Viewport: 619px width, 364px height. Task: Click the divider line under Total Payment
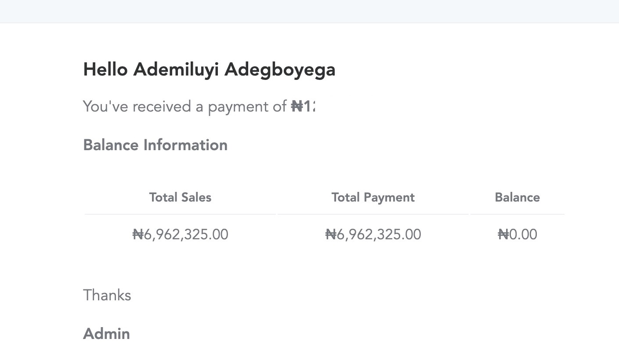[x=373, y=214]
